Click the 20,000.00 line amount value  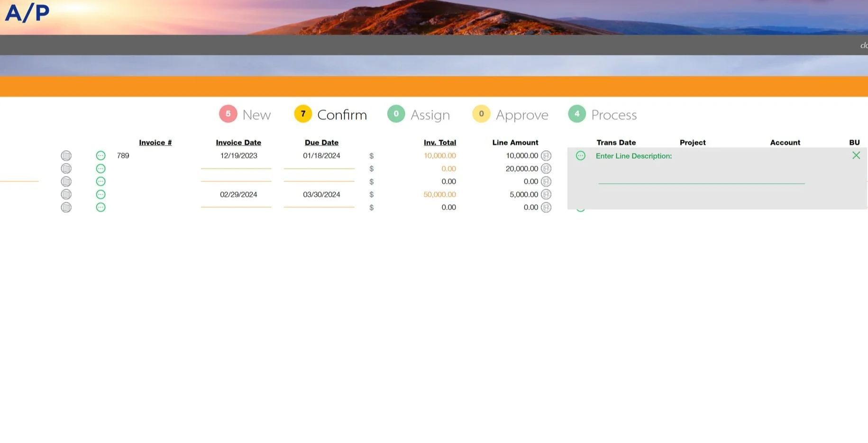522,169
